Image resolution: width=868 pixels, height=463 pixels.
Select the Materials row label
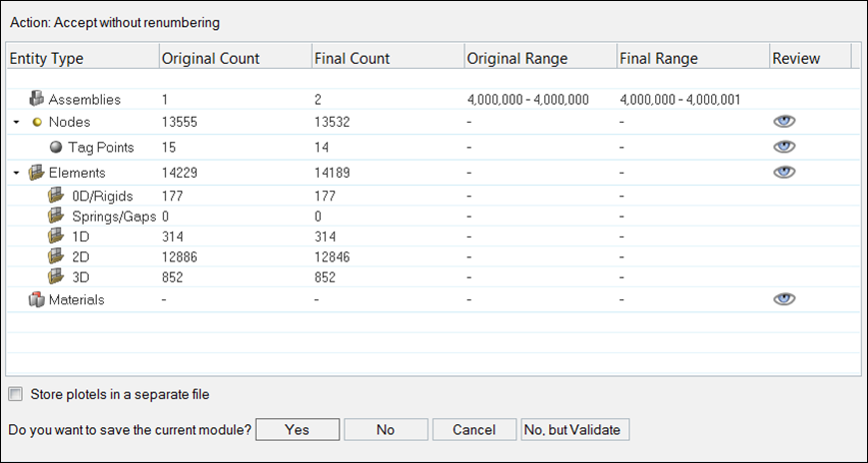tap(76, 299)
